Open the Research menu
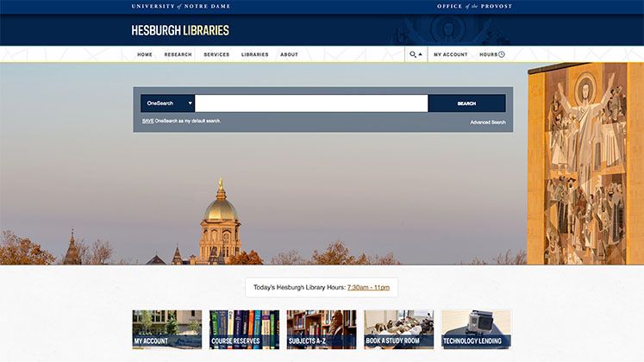This screenshot has height=362, width=644. click(178, 54)
